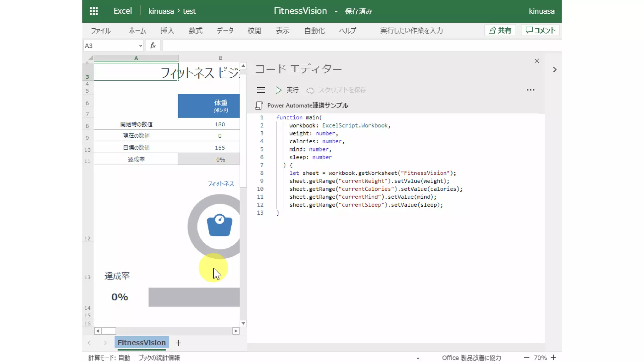Click the fx insert function icon

click(x=153, y=46)
